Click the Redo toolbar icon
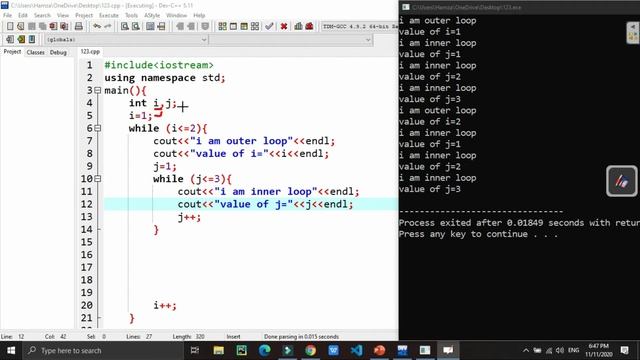This screenshot has width=640, height=360. (108, 27)
